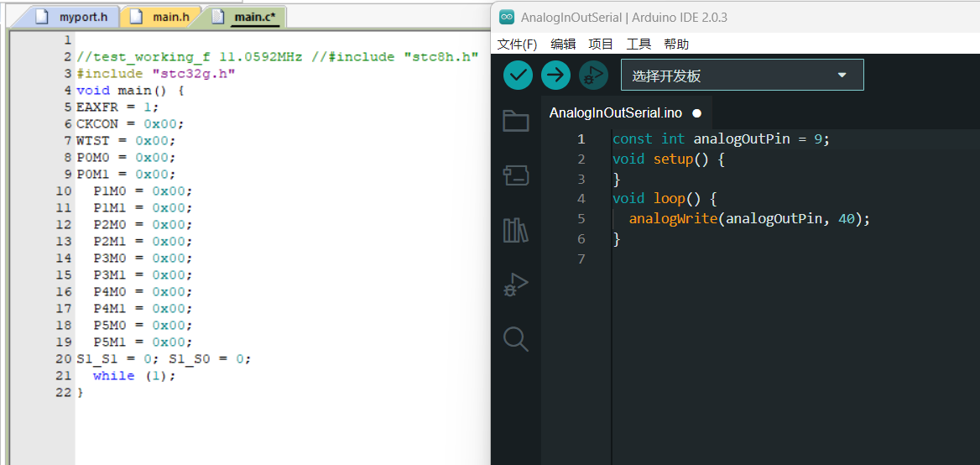Open the Boards Manager sidebar icon

tap(515, 175)
